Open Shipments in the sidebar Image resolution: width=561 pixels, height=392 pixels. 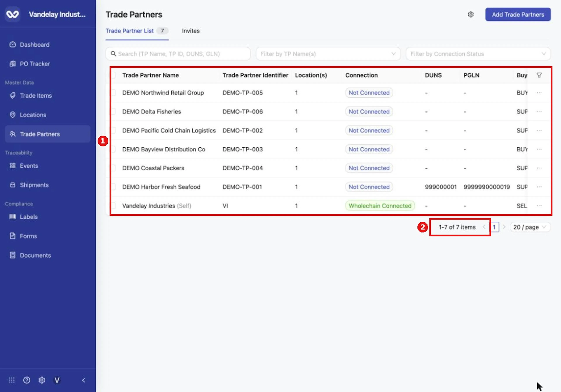34,185
